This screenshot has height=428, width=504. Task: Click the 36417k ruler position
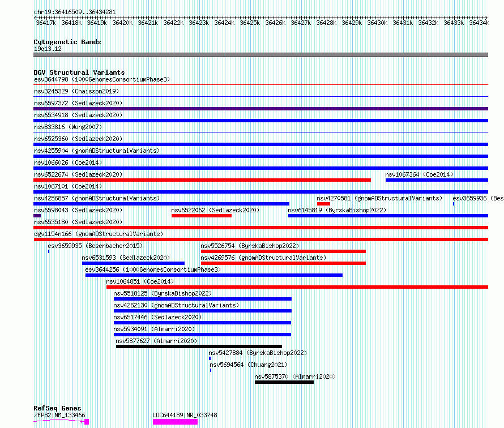point(46,23)
